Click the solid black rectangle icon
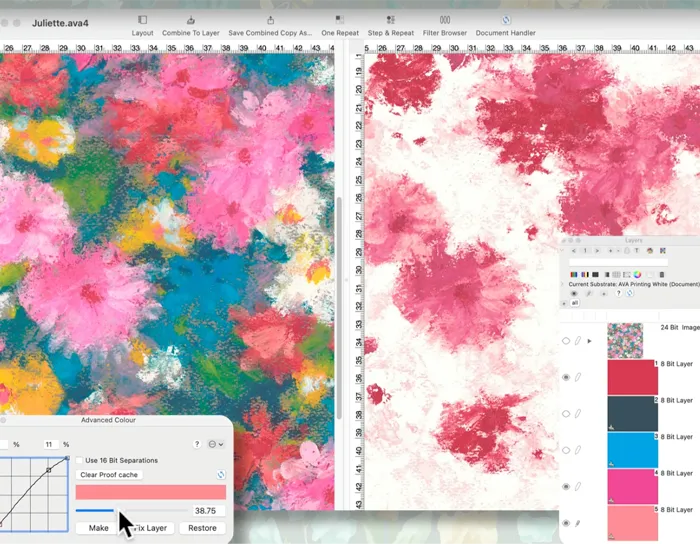This screenshot has width=700, height=544. pos(595,274)
